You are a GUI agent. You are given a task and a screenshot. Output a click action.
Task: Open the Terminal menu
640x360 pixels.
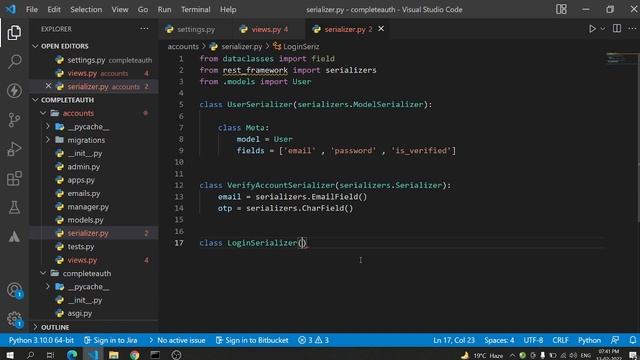click(x=196, y=9)
